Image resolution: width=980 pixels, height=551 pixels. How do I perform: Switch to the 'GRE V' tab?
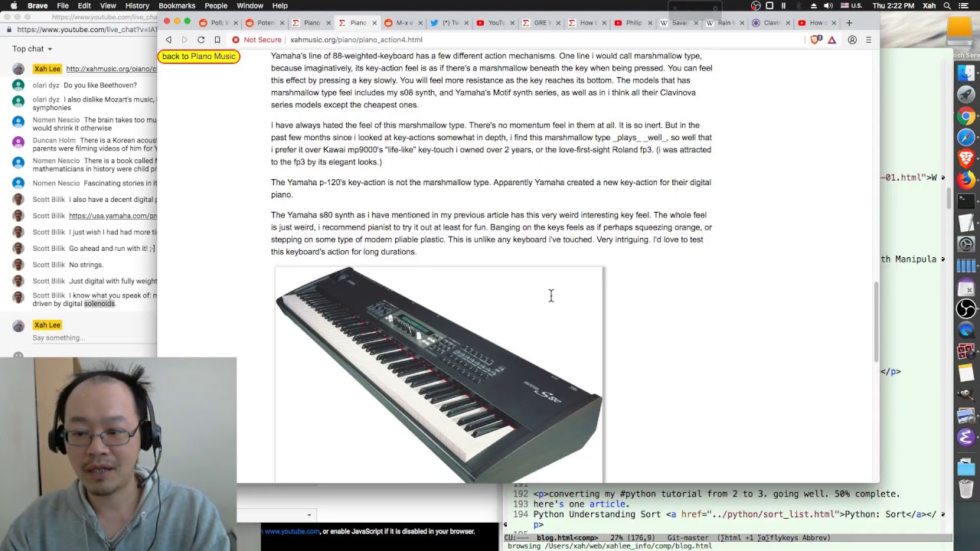[x=541, y=23]
